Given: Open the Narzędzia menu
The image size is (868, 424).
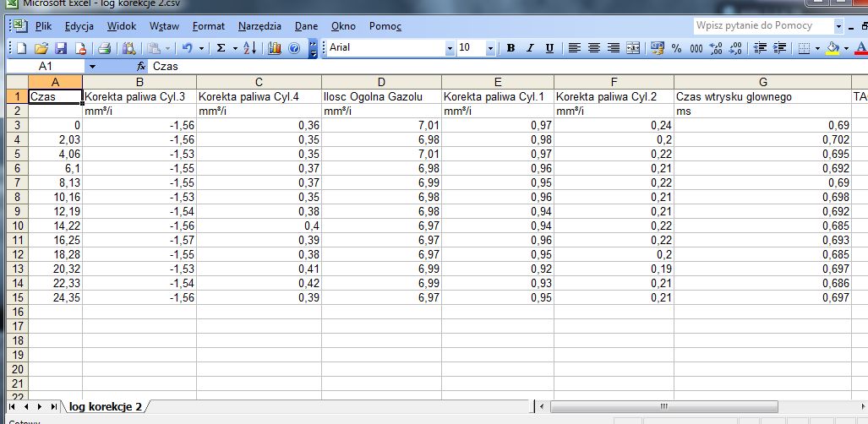Looking at the screenshot, I should tap(259, 26).
